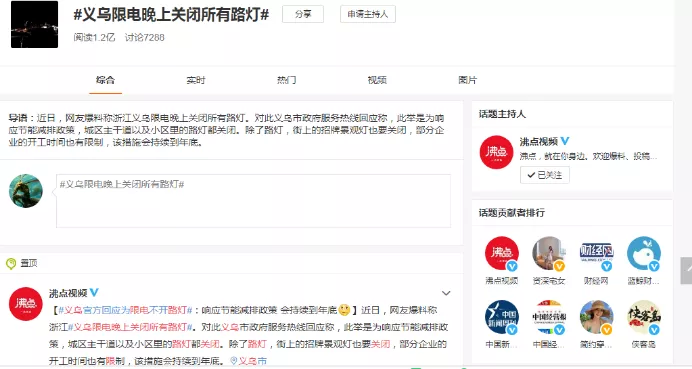
Task: Click 沸点视频 host avatar under 话题主持人
Action: (496, 152)
